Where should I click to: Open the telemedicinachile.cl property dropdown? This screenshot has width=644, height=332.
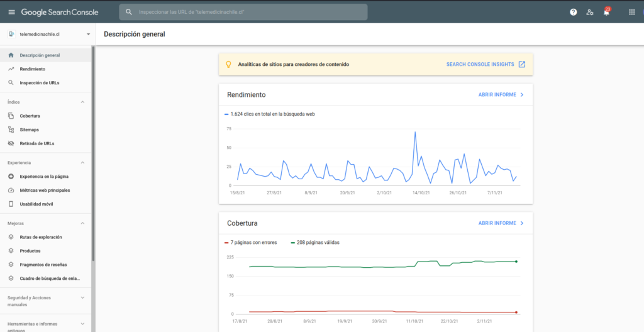(88, 35)
